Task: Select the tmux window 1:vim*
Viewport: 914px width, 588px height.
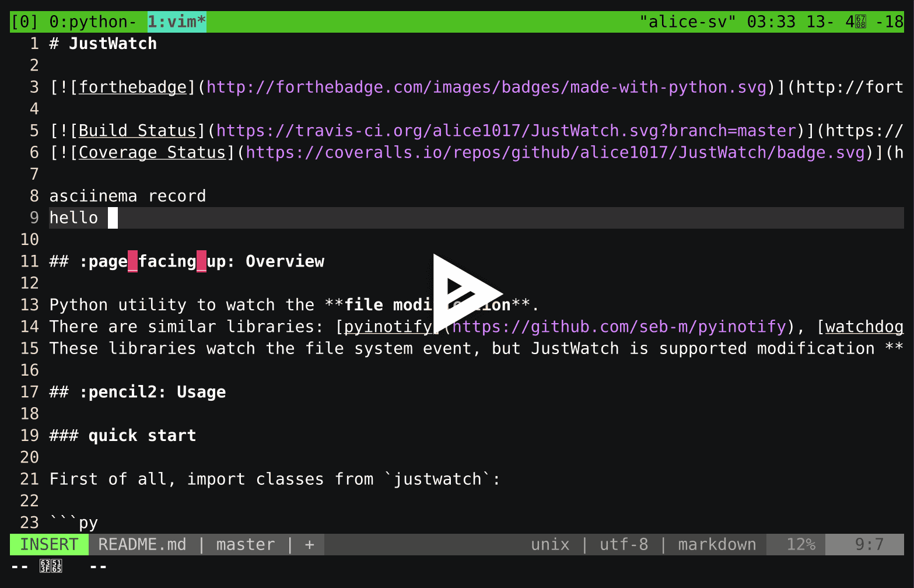Action: pos(177,22)
